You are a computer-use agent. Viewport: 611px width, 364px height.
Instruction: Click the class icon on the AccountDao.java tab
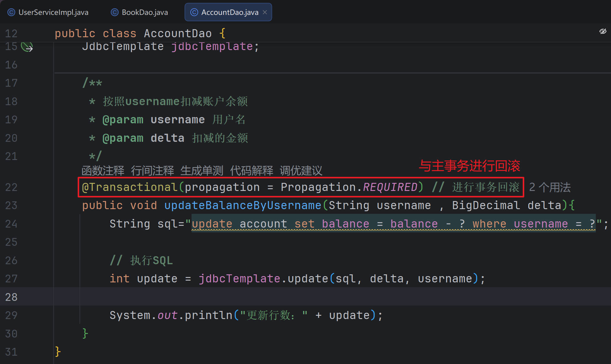coord(194,12)
